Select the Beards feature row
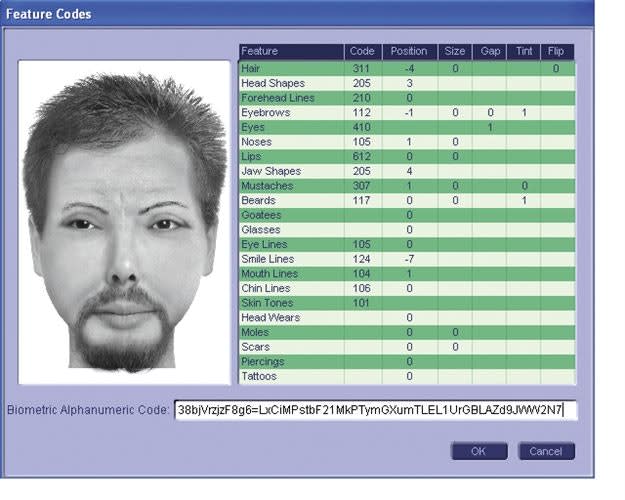 (290, 201)
